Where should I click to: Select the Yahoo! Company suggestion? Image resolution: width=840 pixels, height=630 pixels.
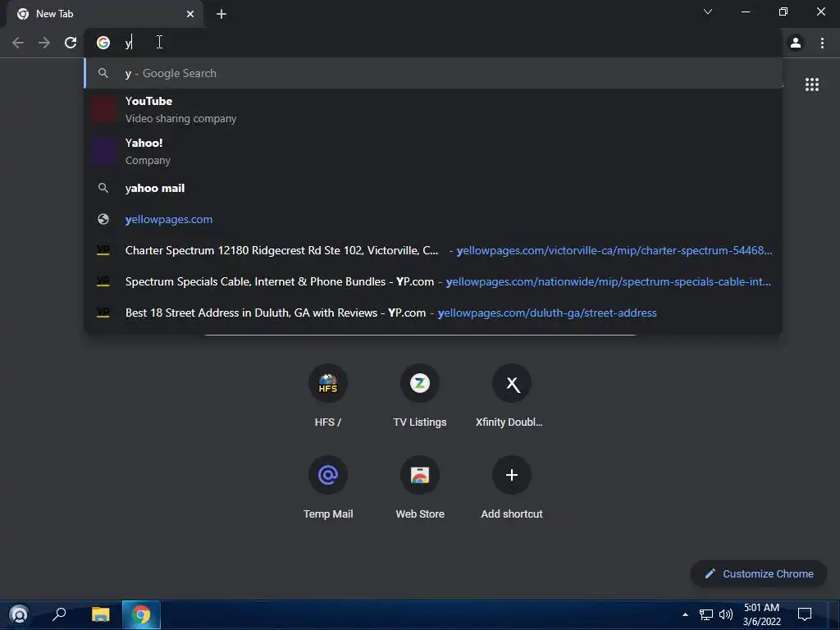[433, 151]
